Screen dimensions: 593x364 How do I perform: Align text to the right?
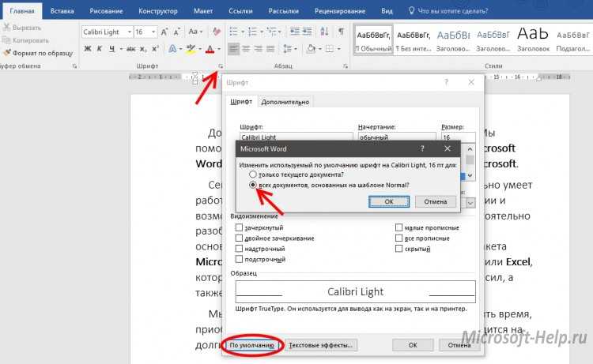pyautogui.click(x=258, y=49)
